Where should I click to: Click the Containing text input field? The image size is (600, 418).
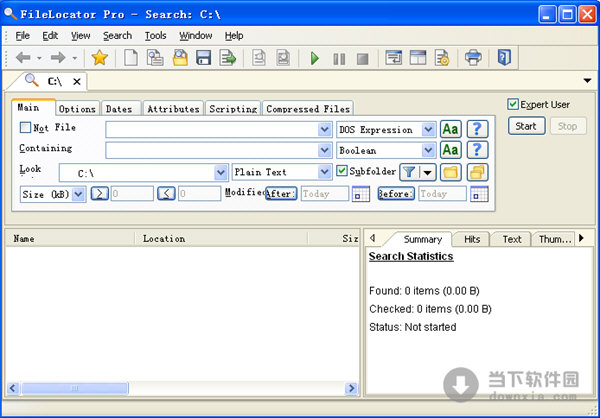(212, 150)
